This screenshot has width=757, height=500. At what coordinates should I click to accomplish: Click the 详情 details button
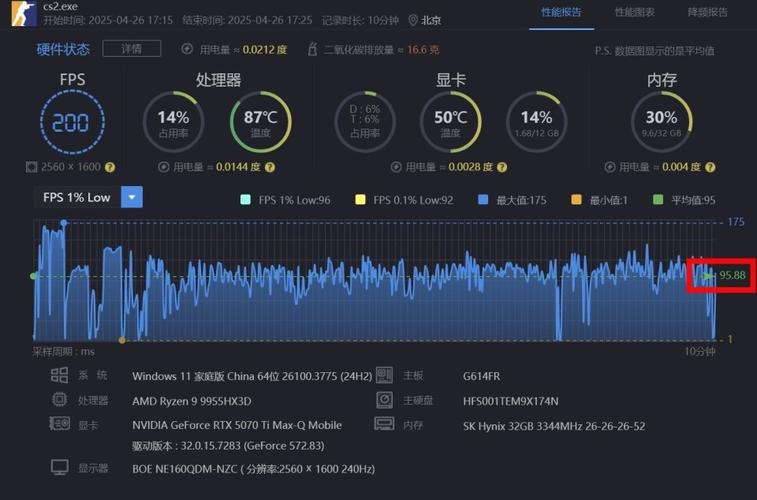pyautogui.click(x=131, y=48)
